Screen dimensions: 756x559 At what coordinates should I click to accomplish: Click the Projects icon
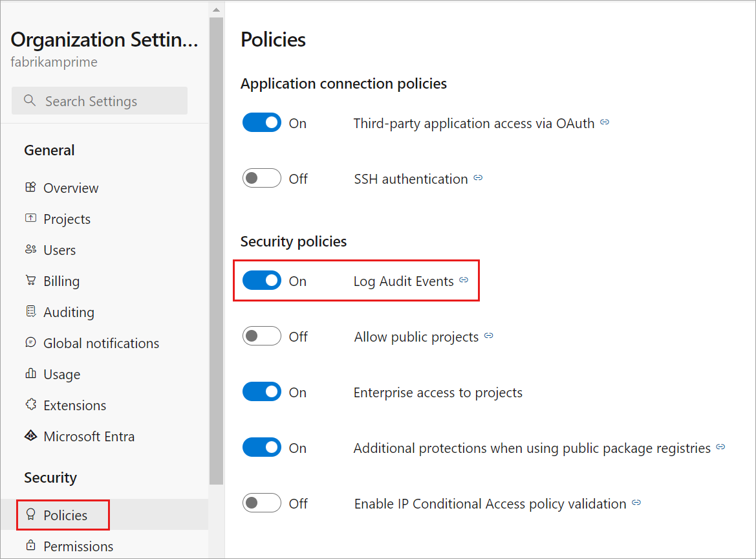30,219
